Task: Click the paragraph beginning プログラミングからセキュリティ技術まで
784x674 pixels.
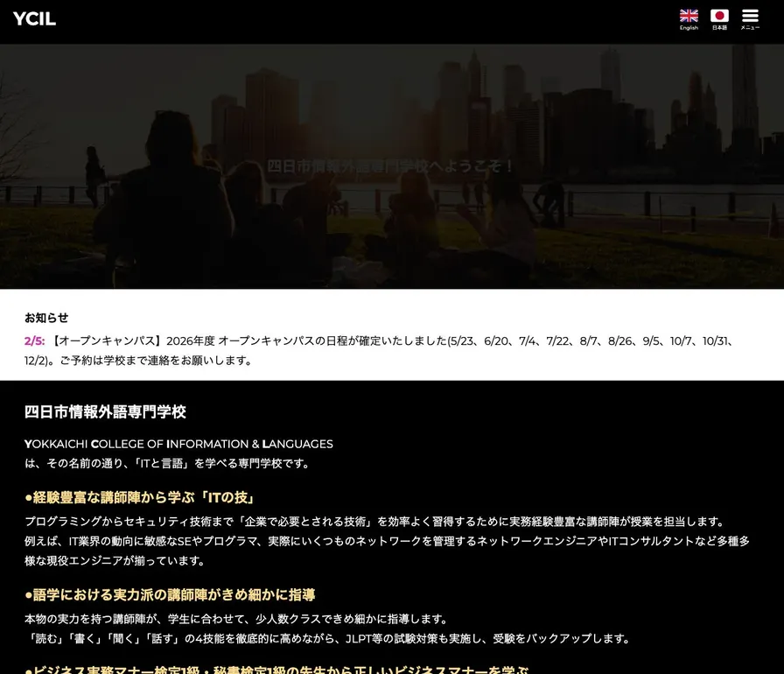Action: pos(387,541)
